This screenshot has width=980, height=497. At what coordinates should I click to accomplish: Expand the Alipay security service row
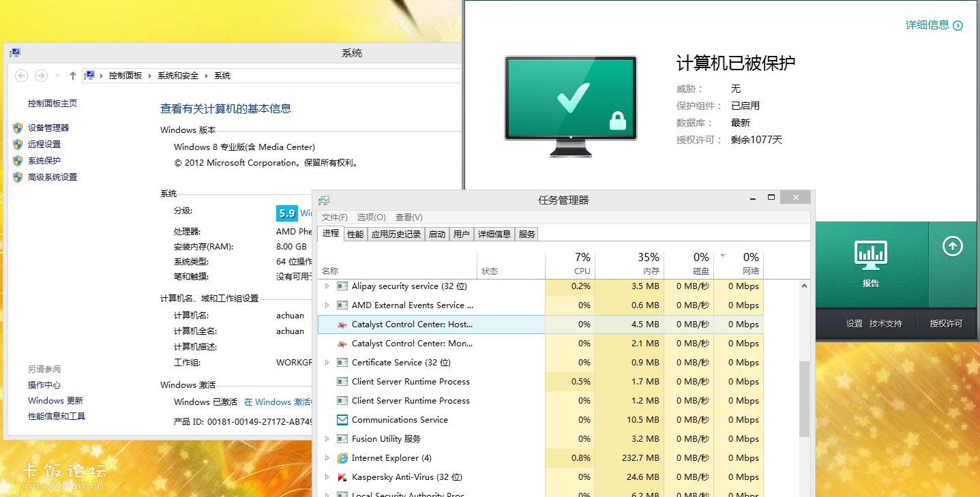(x=327, y=286)
